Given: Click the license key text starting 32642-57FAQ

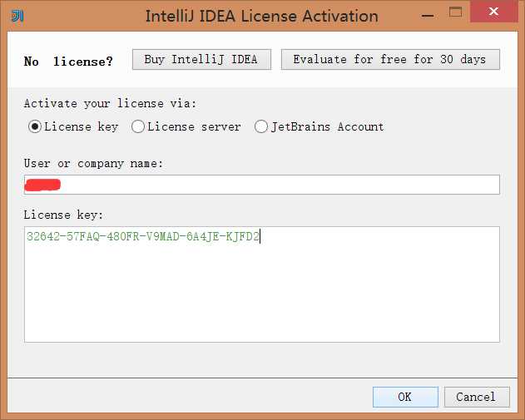Looking at the screenshot, I should pyautogui.click(x=143, y=236).
